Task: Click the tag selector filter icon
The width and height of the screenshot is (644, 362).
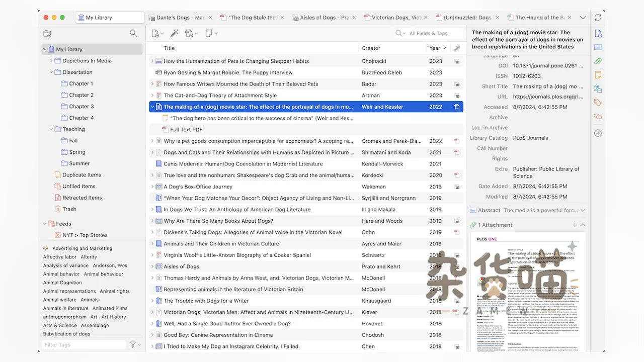Action: pyautogui.click(x=133, y=345)
